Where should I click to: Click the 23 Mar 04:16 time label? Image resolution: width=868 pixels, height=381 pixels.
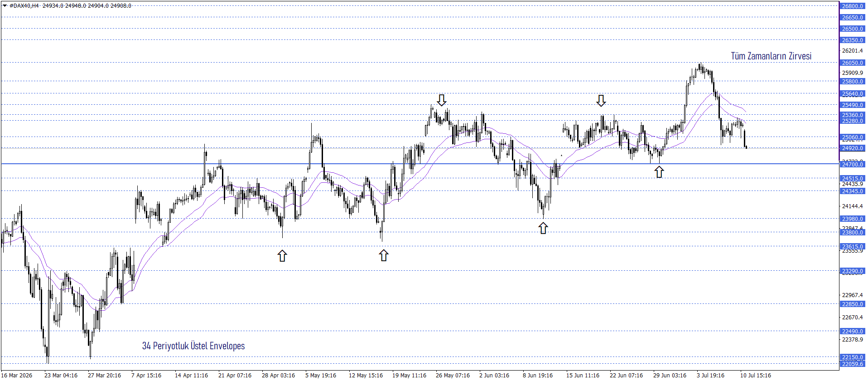click(61, 376)
